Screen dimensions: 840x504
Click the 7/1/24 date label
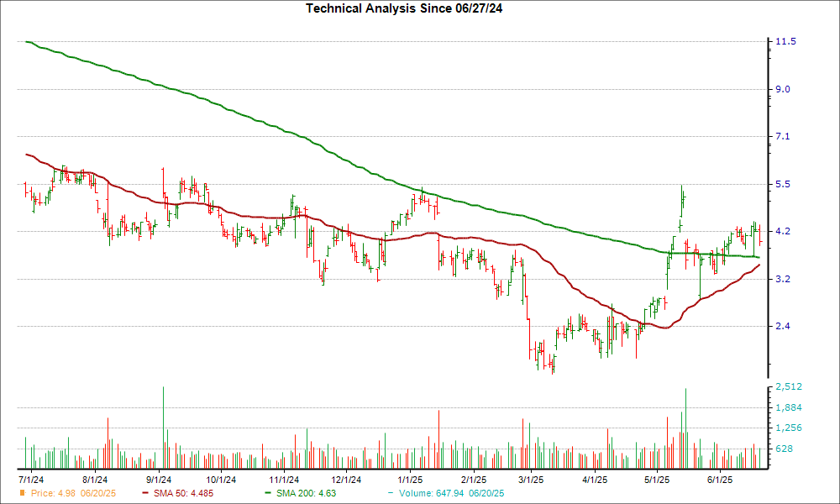(x=31, y=480)
